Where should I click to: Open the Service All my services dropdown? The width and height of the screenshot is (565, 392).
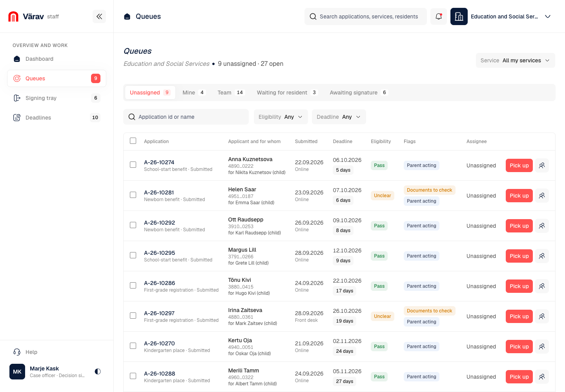coord(515,60)
